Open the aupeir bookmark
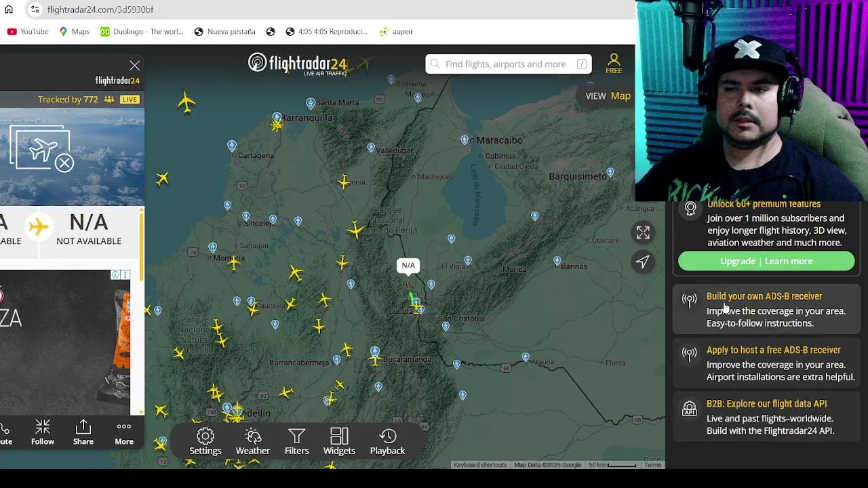Screen dimensions: 868x488 (x=396, y=31)
